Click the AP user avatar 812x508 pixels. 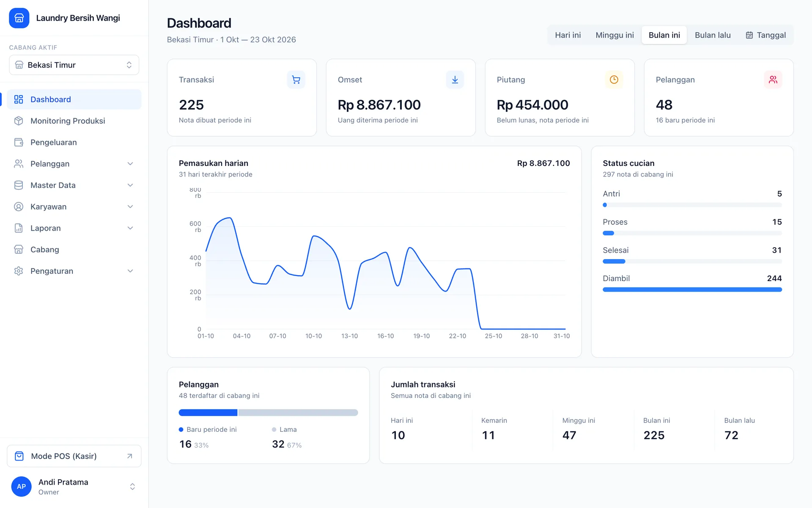click(22, 486)
